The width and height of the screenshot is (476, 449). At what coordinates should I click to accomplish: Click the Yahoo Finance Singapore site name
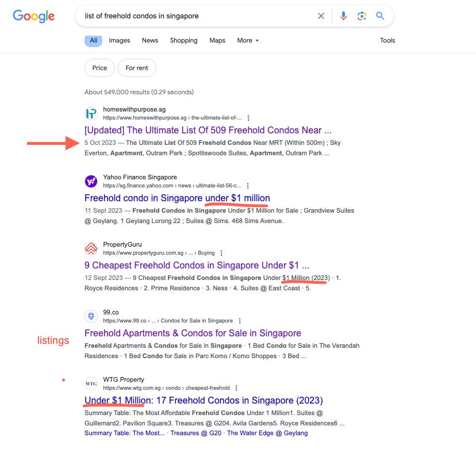tap(140, 177)
